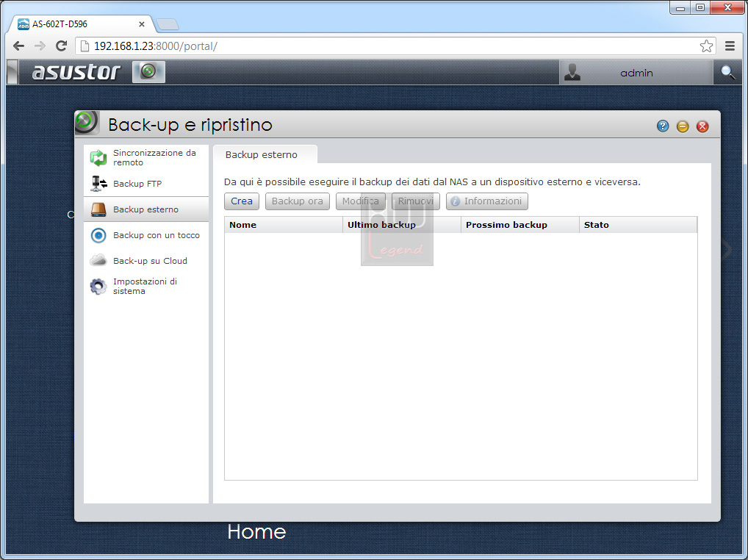Reload the browser page
Screen dimensions: 748x560
click(x=61, y=46)
